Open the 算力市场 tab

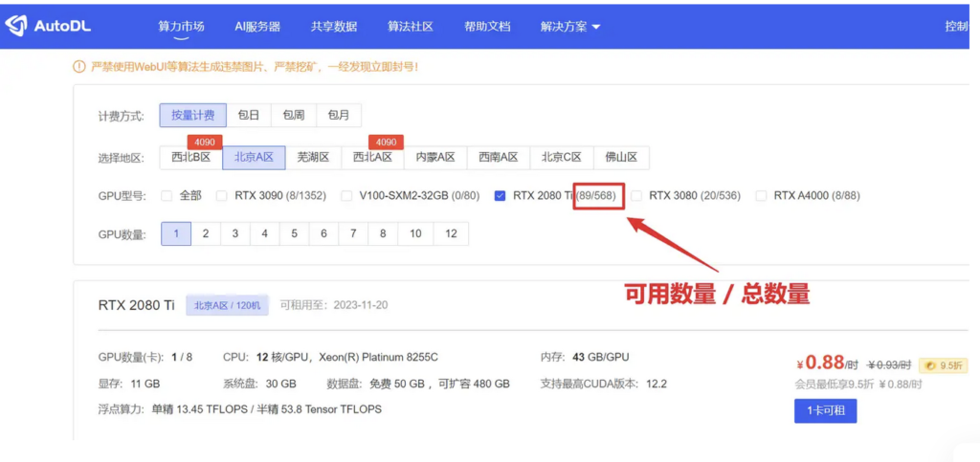click(181, 26)
